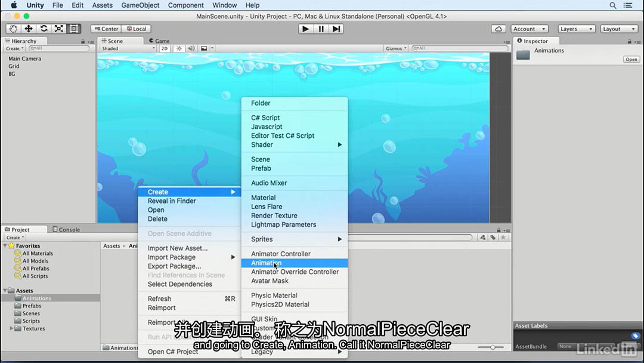
Task: Open the Sprites submenu
Action: 295,239
